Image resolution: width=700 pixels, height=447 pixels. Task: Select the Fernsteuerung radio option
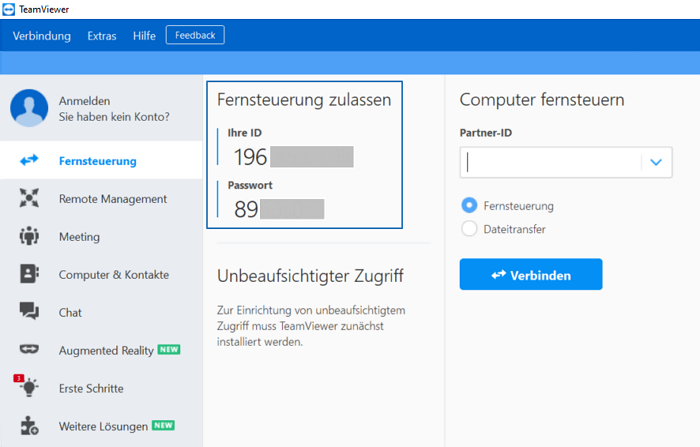pos(469,205)
